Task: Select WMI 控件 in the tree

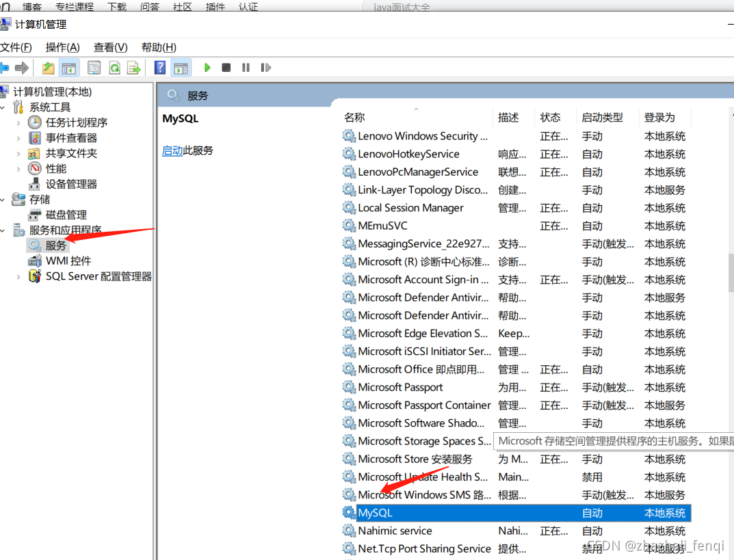Action: point(68,261)
